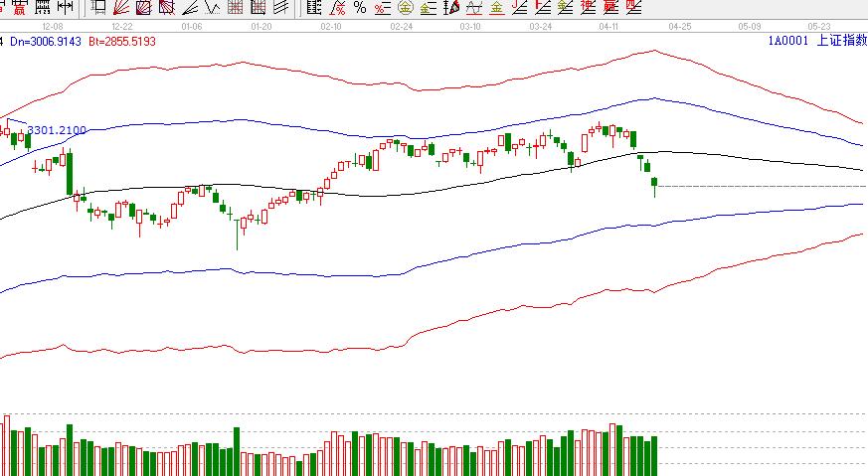The height and width of the screenshot is (476, 868).
Task: Select the horizontal double-arrow measure tool
Action: [x=65, y=7]
